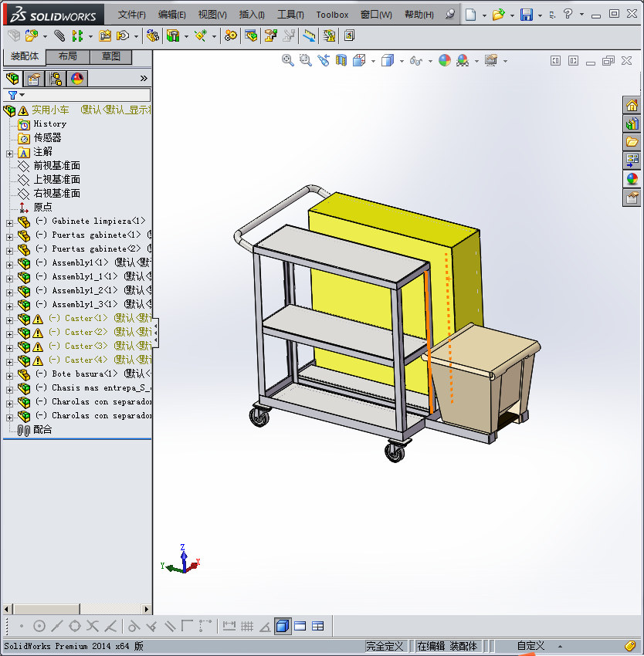Viewport: 644px width, 656px height.
Task: Click the double-chevron to expand manager tabs
Action: tap(144, 78)
